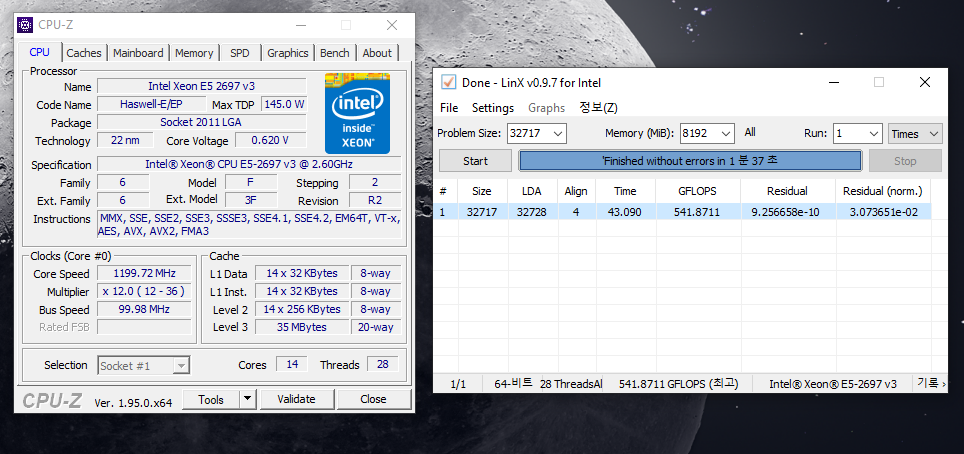Open the Tools dropdown arrow in CPU-Z

[247, 399]
